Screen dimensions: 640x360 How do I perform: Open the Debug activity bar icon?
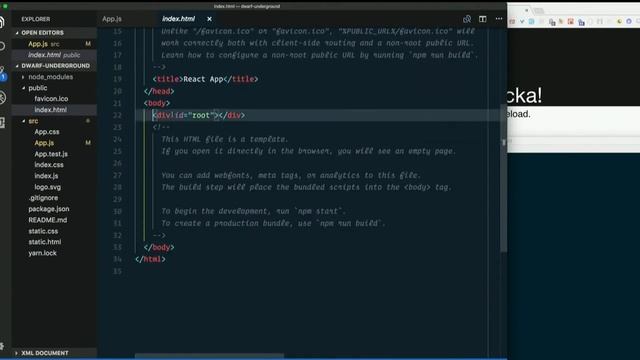click(x=2, y=97)
